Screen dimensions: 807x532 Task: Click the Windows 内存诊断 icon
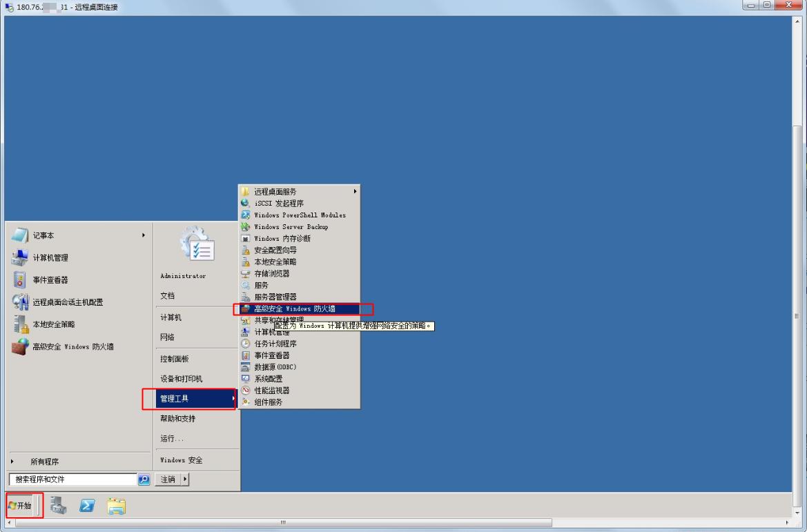(x=246, y=238)
